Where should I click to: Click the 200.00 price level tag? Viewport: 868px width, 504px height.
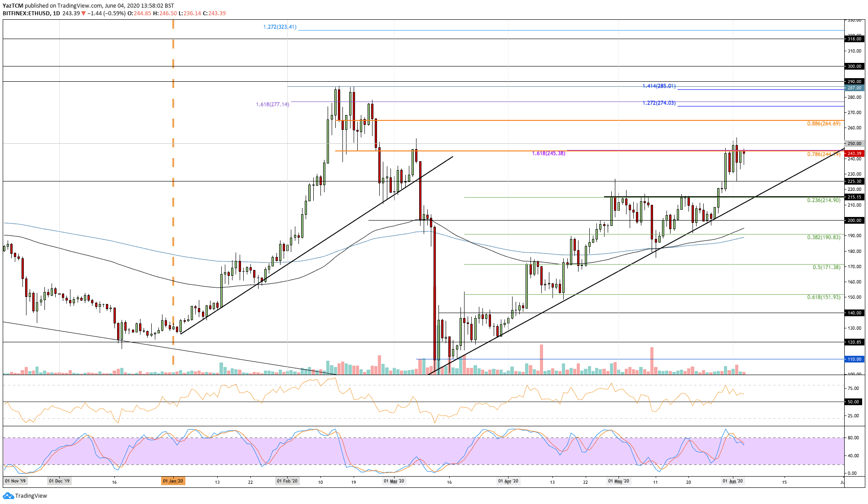pyautogui.click(x=854, y=220)
